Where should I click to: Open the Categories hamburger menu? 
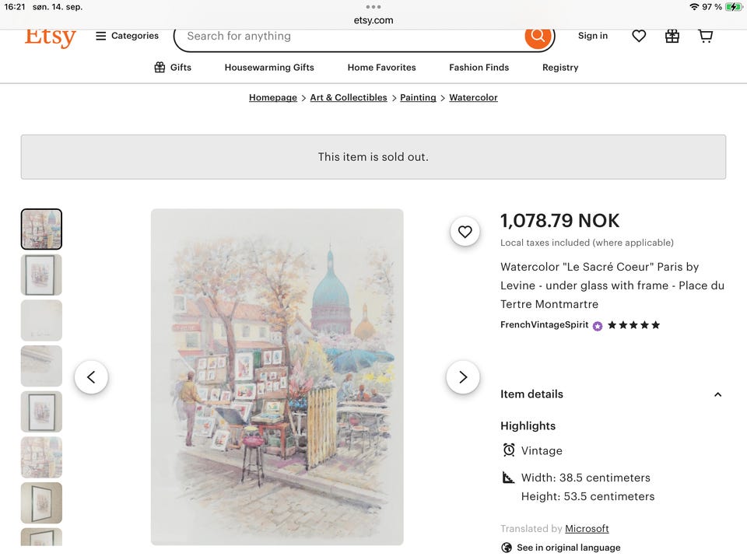(x=101, y=35)
